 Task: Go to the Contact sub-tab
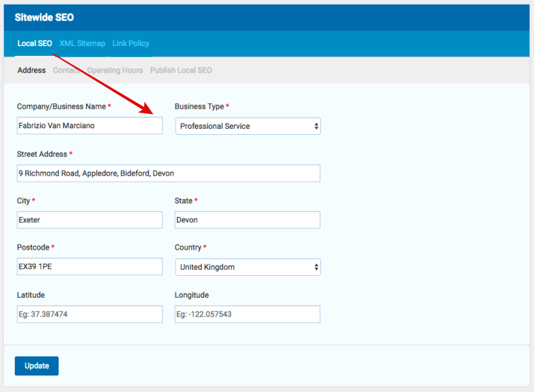pos(66,70)
